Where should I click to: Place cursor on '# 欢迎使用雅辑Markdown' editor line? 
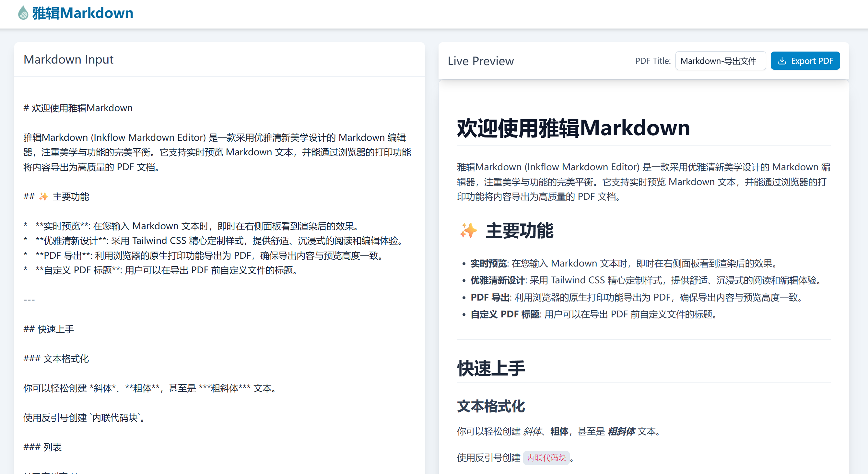point(78,108)
